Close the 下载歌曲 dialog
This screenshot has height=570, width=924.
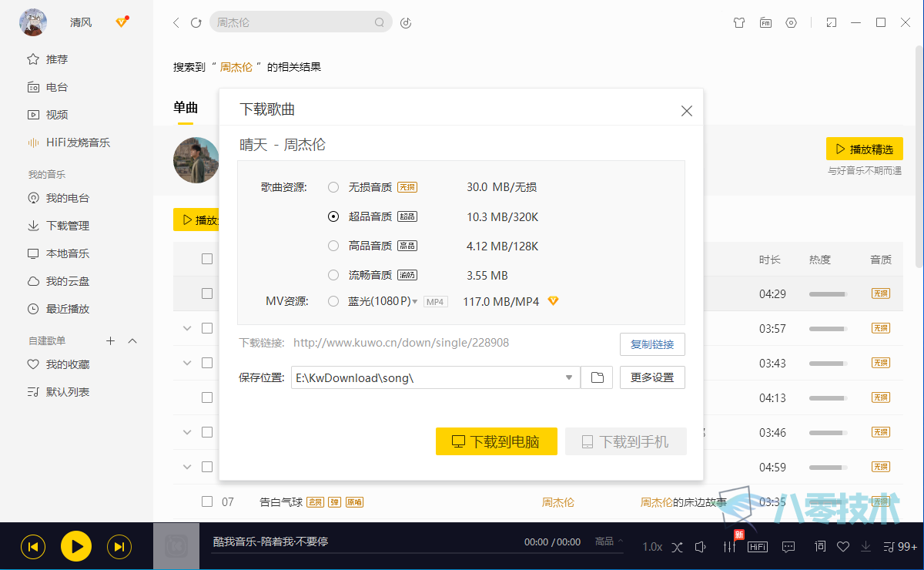(x=687, y=111)
